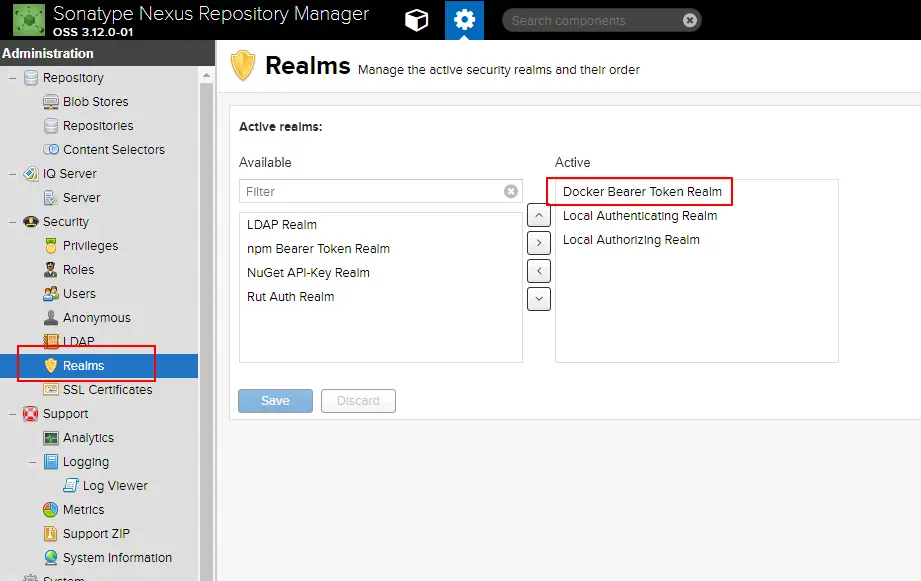This screenshot has width=921, height=581.
Task: Open the Browse cube icon in header
Action: [416, 21]
